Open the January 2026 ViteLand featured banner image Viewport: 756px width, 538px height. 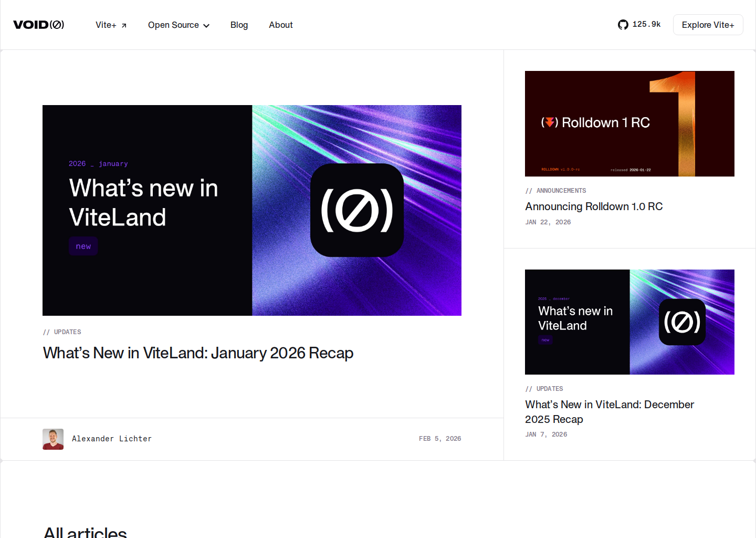tap(252, 210)
